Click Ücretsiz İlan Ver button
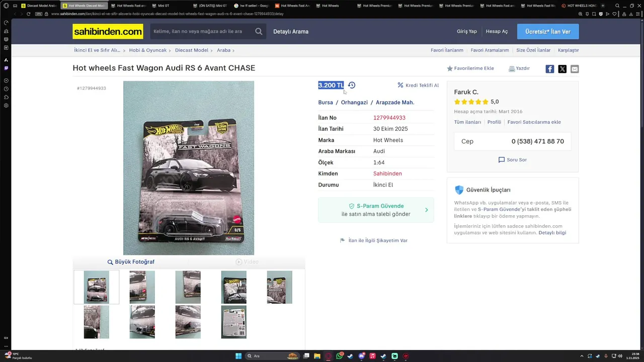Screen dimensions: 644x362 [x=548, y=31]
